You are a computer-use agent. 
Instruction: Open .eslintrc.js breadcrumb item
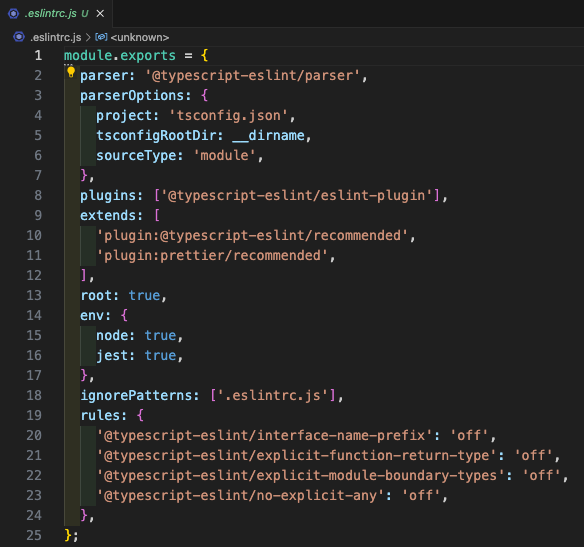(55, 37)
